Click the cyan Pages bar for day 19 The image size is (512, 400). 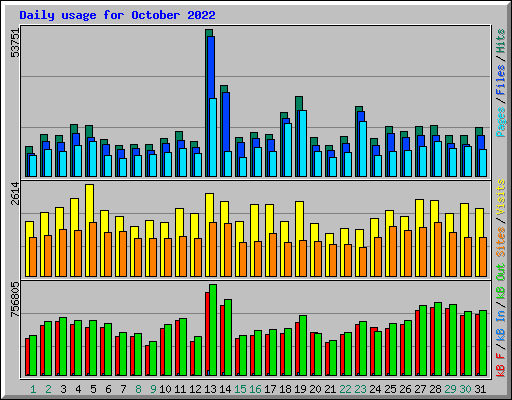pyautogui.click(x=303, y=143)
